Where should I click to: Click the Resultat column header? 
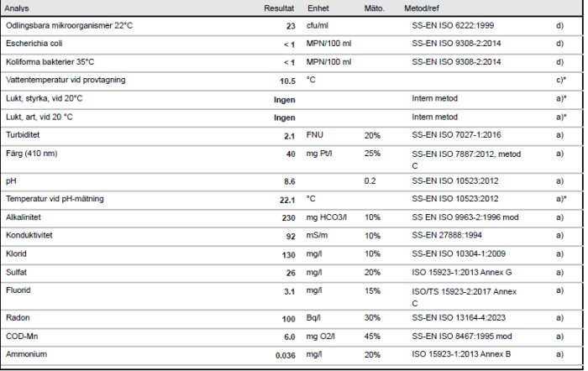click(x=278, y=8)
